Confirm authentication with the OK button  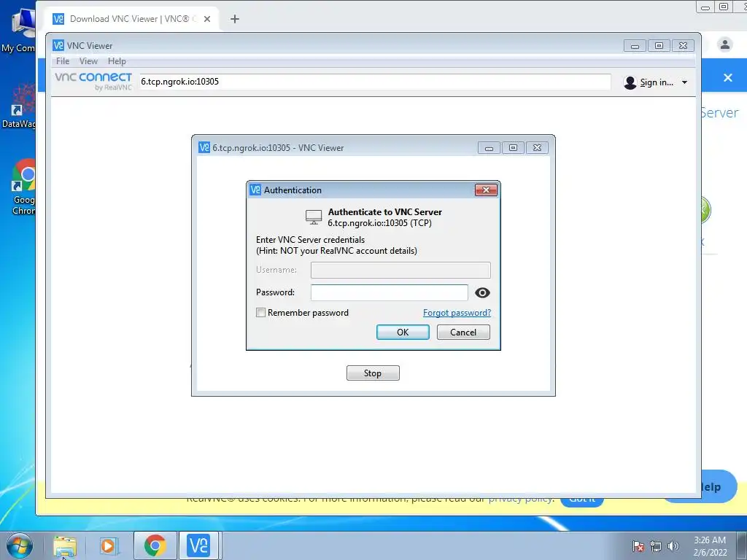click(x=403, y=332)
